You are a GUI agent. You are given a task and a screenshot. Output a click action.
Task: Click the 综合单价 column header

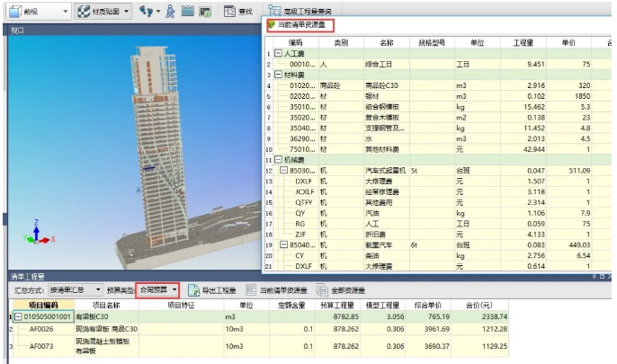point(428,305)
